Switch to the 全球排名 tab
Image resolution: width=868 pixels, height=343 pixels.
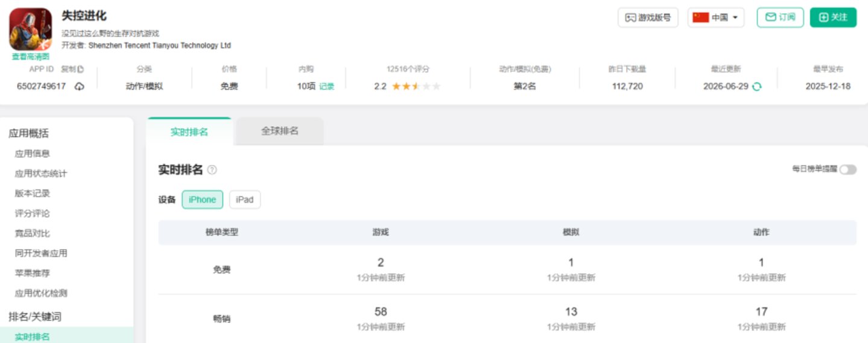point(280,131)
